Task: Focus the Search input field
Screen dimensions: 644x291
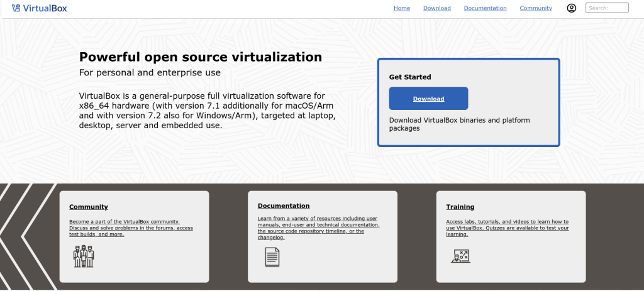Action: [607, 8]
